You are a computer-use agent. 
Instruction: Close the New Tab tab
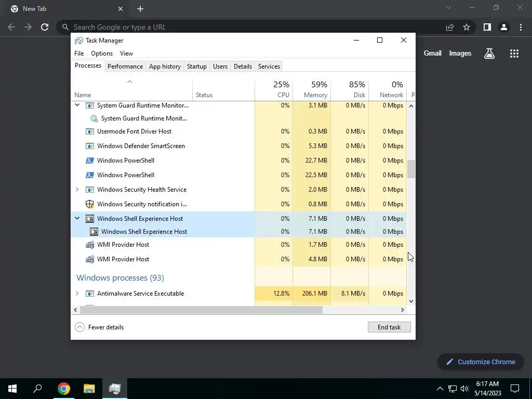(x=121, y=9)
